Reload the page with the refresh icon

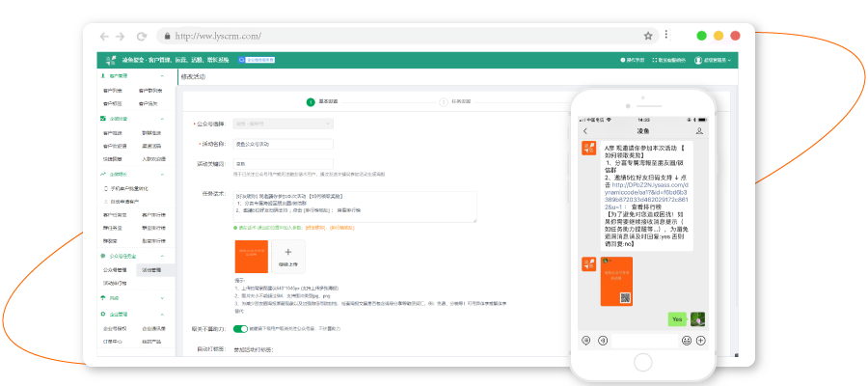142,36
